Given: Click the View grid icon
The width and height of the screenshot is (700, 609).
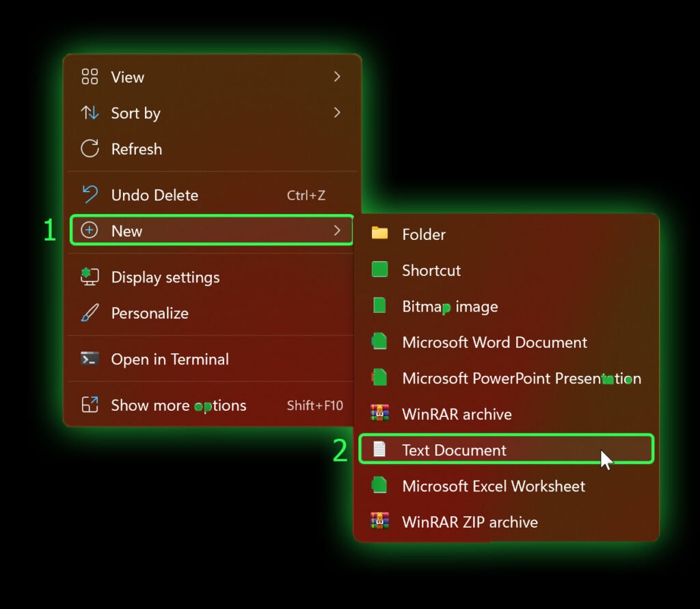Looking at the screenshot, I should (90, 77).
